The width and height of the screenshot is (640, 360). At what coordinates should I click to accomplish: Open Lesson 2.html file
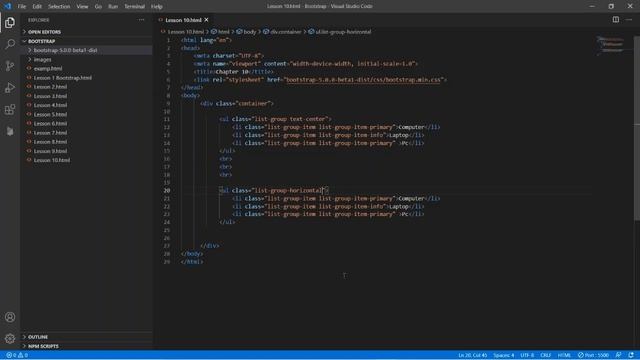(x=87, y=87)
